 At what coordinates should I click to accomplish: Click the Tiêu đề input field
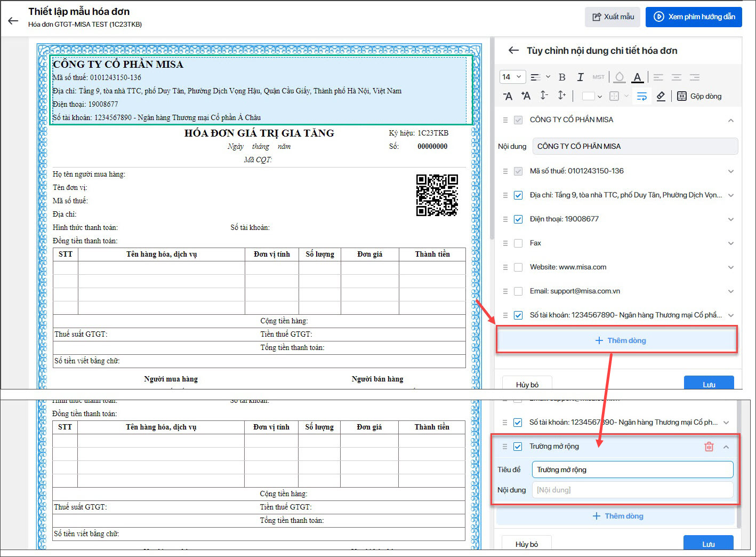pos(632,470)
